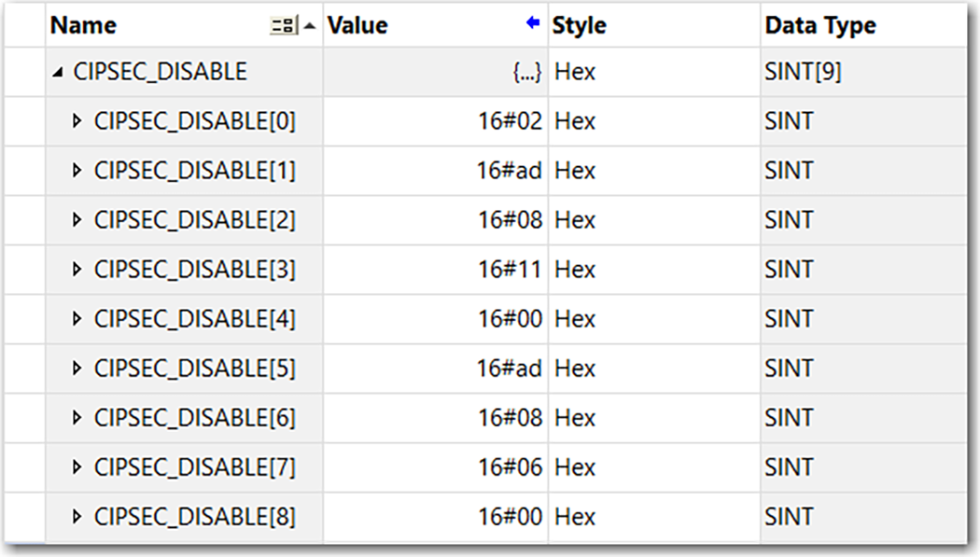Click the Style column header
Image resolution: width=980 pixels, height=557 pixels.
[579, 26]
